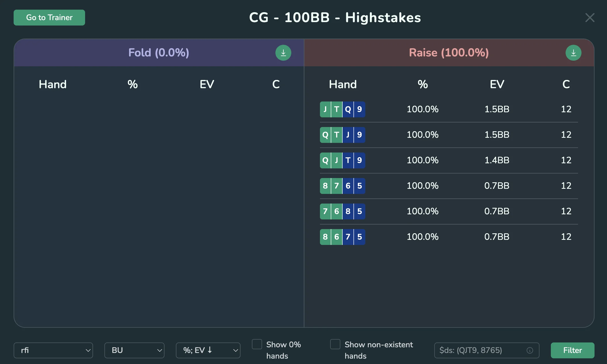The width and height of the screenshot is (607, 364).
Task: Close the CG - 100BB - Highstakes view
Action: tap(590, 17)
